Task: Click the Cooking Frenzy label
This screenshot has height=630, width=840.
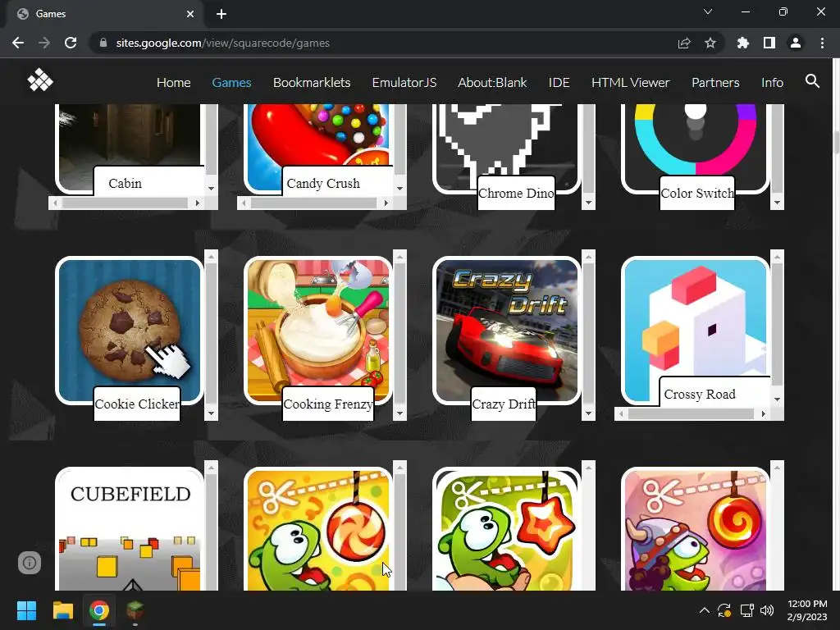Action: click(x=328, y=404)
